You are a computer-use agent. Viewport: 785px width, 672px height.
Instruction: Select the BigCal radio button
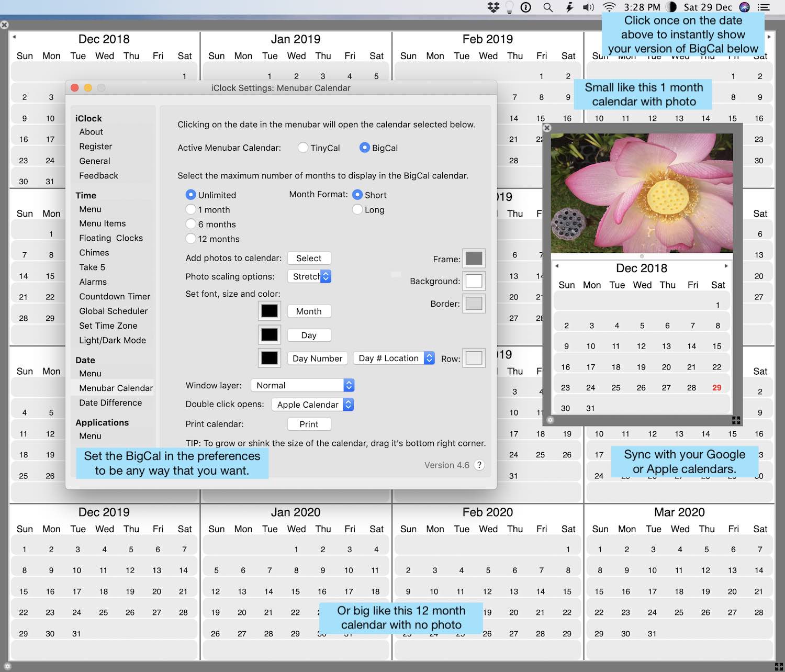coord(365,148)
